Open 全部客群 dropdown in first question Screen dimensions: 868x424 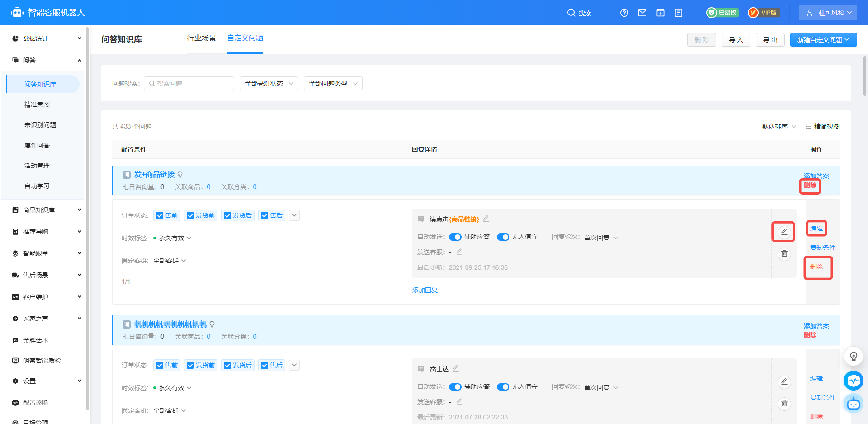tap(170, 261)
